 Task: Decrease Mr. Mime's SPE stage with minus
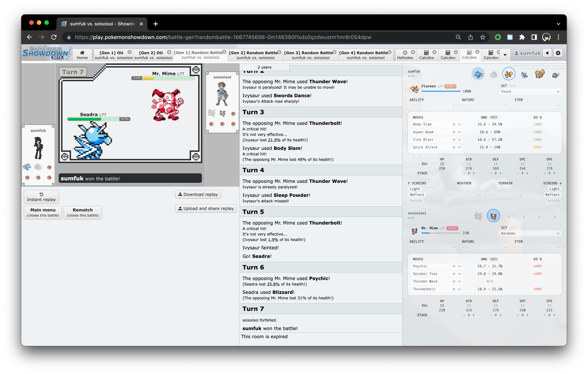[545, 315]
